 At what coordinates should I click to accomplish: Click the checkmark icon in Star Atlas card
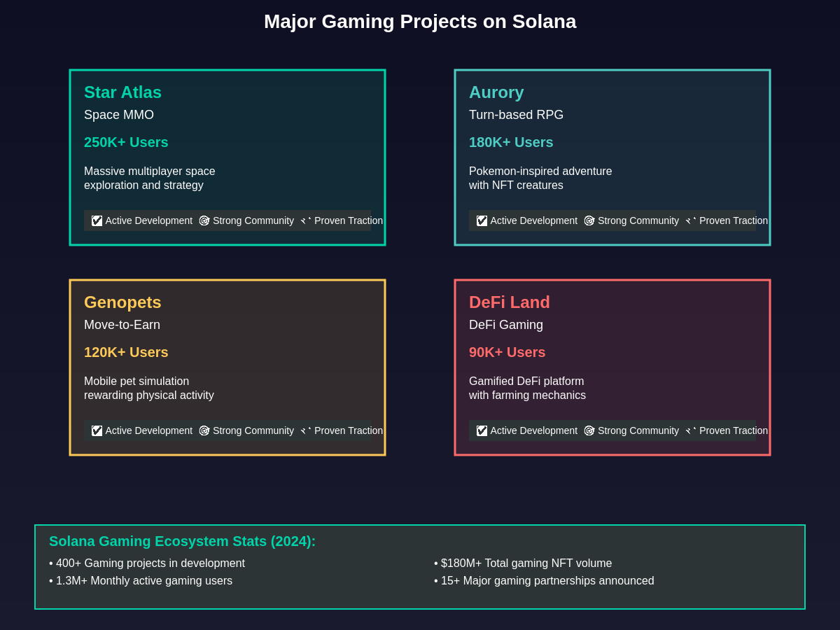pos(97,220)
